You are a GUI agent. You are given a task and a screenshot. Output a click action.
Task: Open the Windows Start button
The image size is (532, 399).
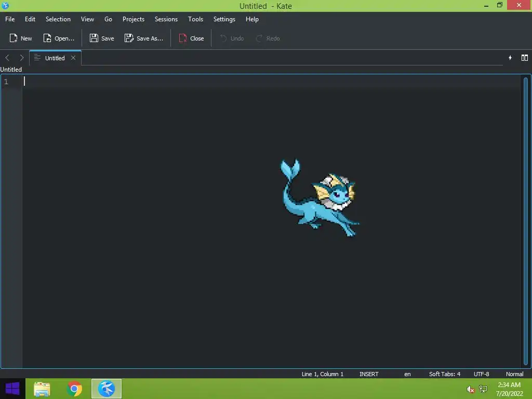click(12, 389)
